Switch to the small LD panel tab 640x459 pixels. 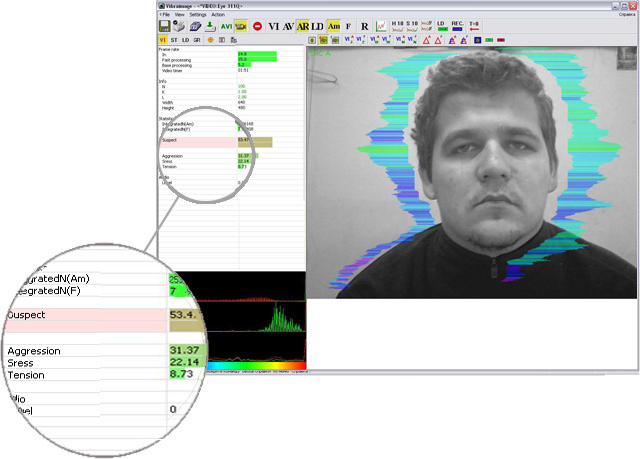(185, 40)
